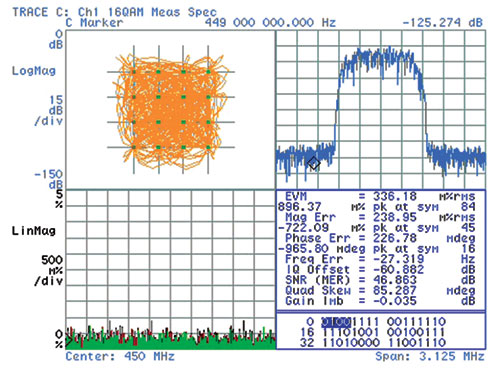The width and height of the screenshot is (500, 369).
Task: Click the symbol index '32' row label
Action: [307, 343]
